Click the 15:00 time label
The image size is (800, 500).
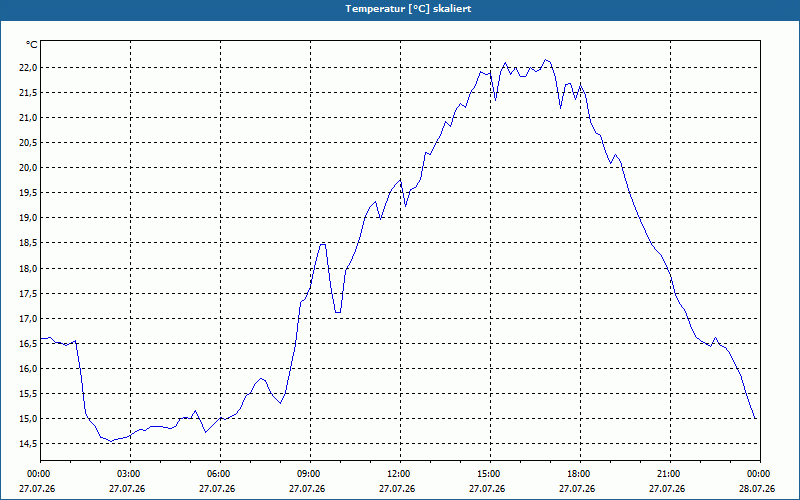coord(490,474)
